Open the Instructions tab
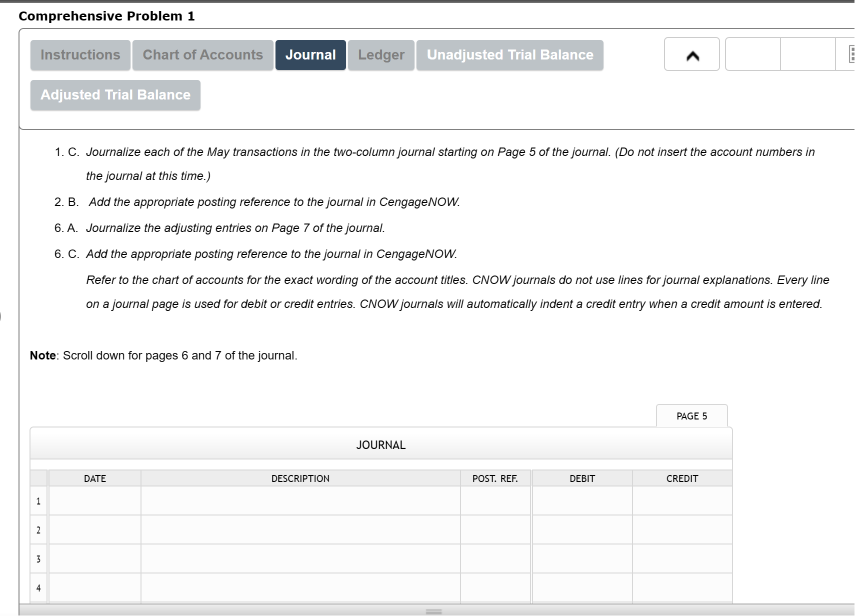The height and width of the screenshot is (616, 855). tap(80, 55)
